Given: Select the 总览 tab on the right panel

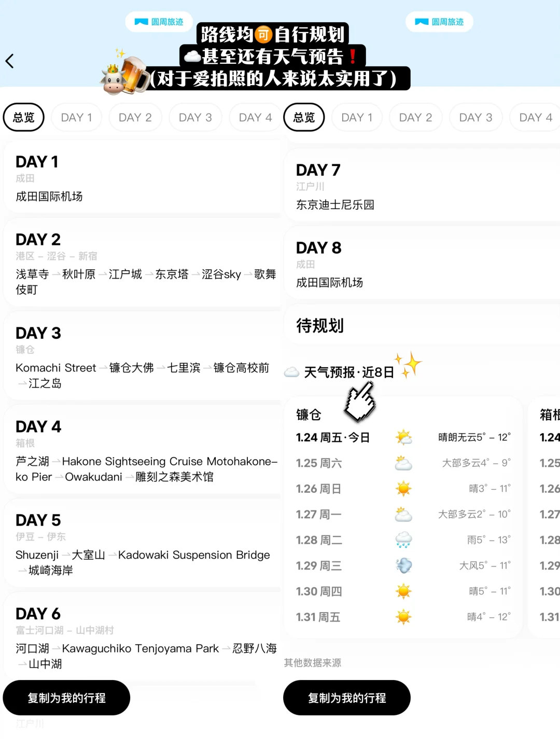Looking at the screenshot, I should coord(304,117).
